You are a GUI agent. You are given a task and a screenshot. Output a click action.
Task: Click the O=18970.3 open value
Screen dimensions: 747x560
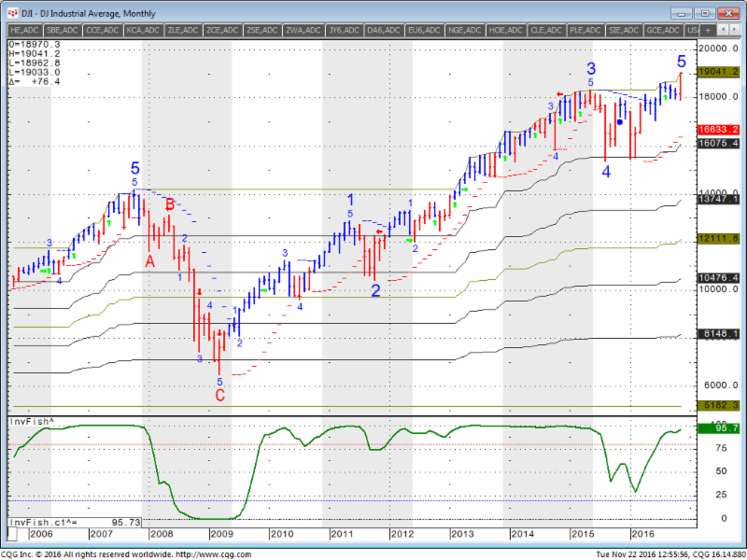pyautogui.click(x=35, y=45)
